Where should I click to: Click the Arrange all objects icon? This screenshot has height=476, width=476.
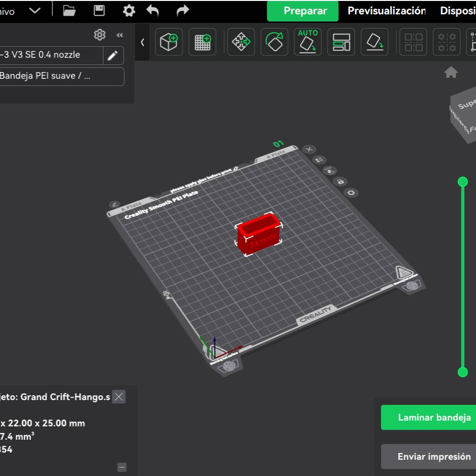(341, 42)
